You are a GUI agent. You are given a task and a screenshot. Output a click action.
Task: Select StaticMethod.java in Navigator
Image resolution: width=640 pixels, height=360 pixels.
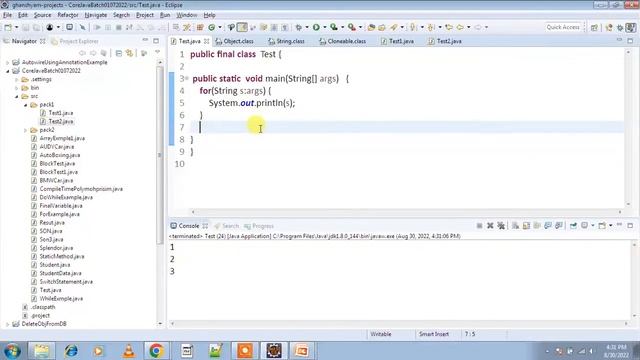[x=58, y=257]
